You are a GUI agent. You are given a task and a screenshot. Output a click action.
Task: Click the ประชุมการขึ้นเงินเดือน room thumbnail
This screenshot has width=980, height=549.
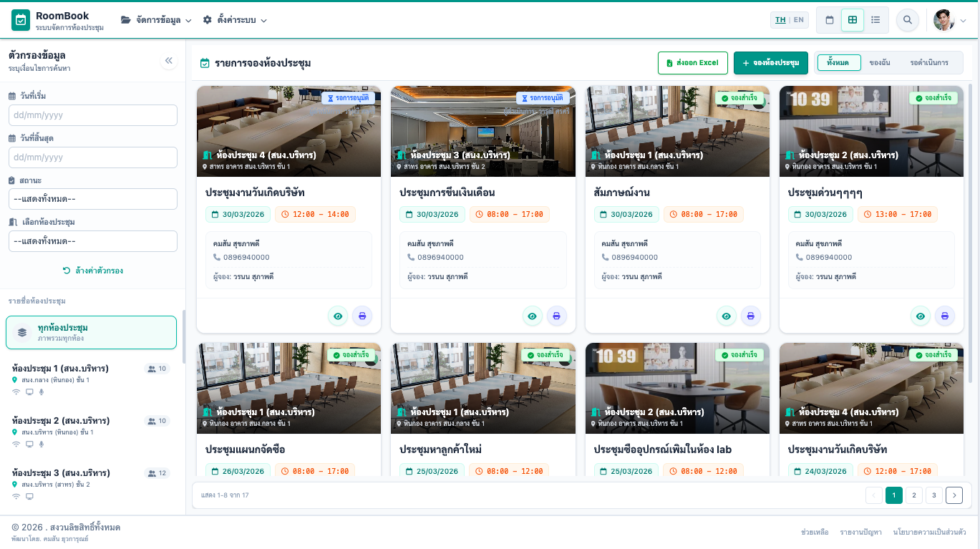coord(483,131)
